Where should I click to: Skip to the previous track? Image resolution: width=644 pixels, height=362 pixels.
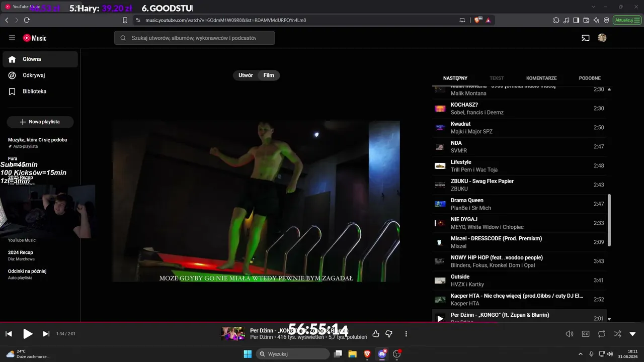9,334
